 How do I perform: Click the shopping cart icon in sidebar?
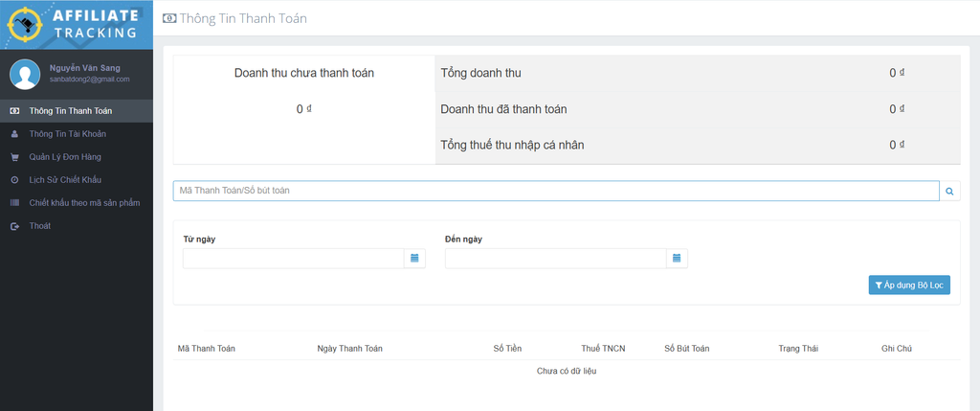click(x=14, y=157)
